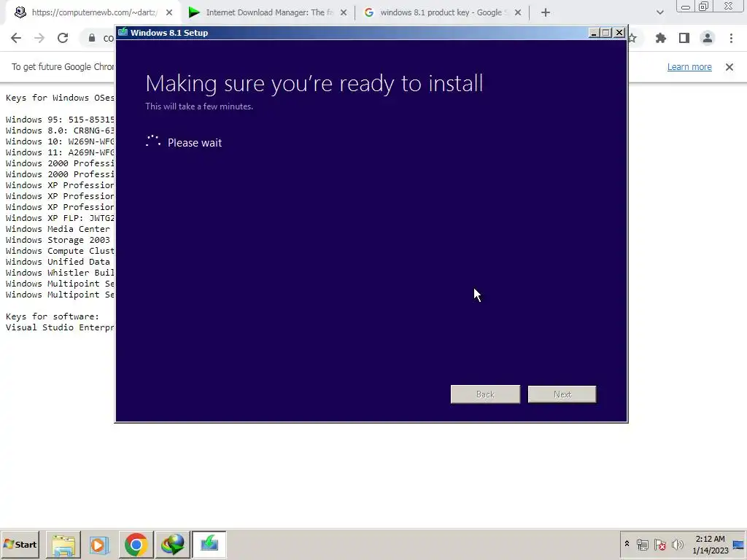Select the 'Windows XP FLP' line
Image resolution: width=747 pixels, height=560 pixels.
pyautogui.click(x=60, y=218)
